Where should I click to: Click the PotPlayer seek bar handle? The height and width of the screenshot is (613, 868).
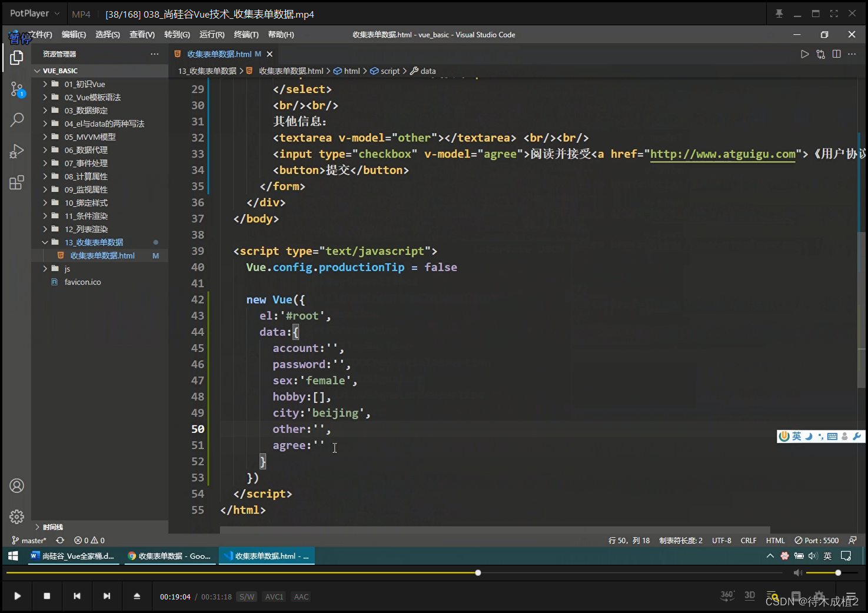(x=478, y=572)
